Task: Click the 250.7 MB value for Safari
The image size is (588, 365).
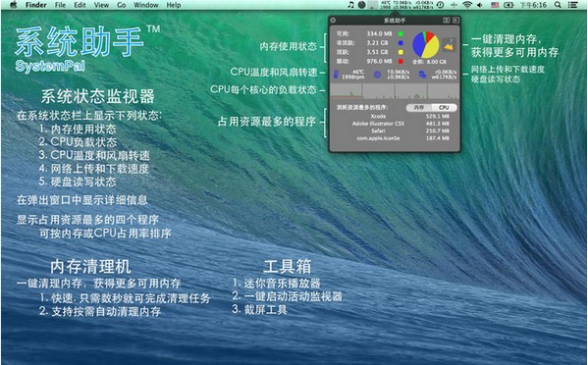Action: [437, 130]
